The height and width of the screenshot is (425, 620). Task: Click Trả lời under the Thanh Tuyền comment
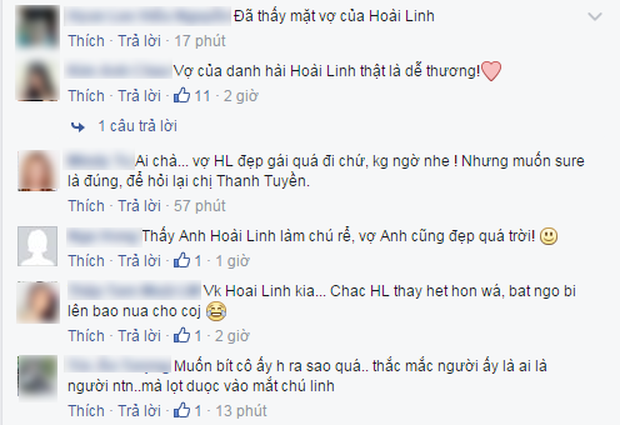tap(140, 206)
